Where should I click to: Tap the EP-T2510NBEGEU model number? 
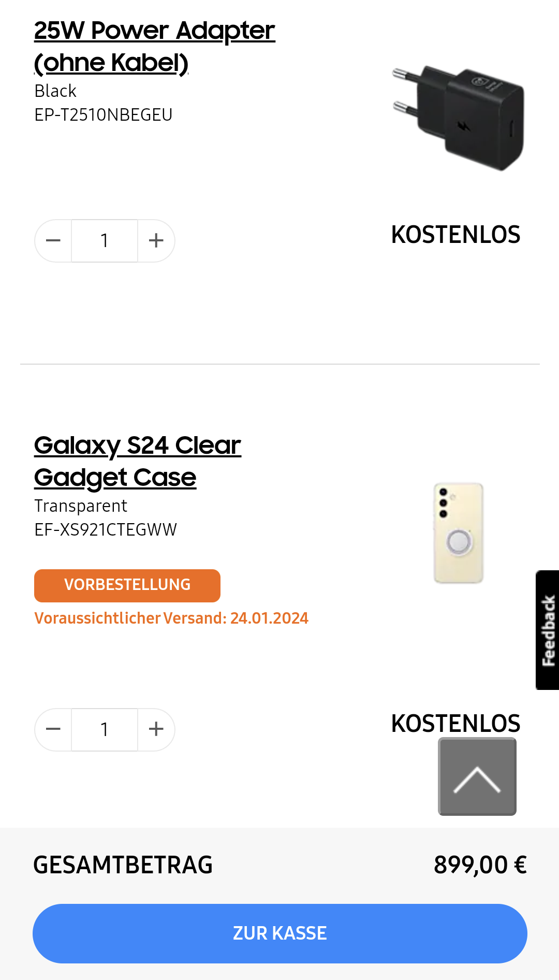tap(104, 114)
